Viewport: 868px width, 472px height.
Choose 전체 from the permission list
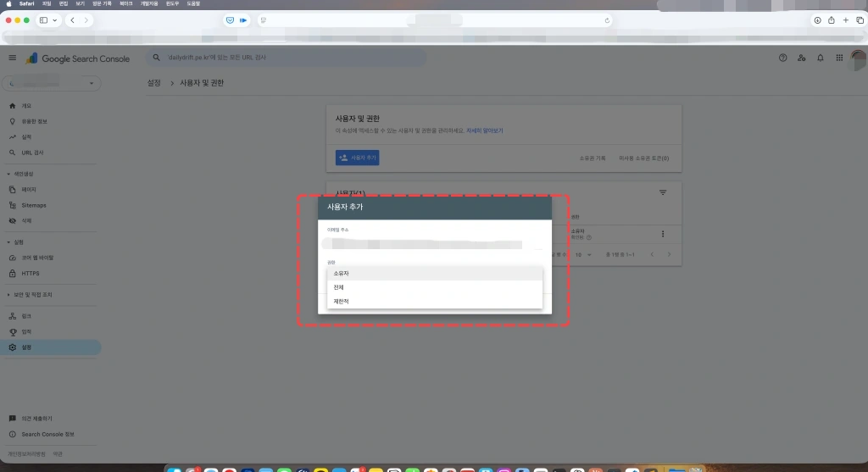339,287
